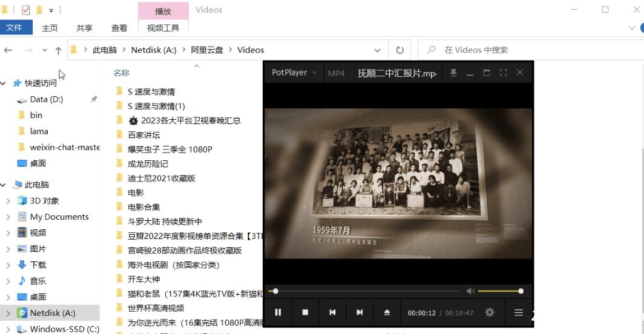
Task: Expand the ribbon with the chevron
Action: 632,28
